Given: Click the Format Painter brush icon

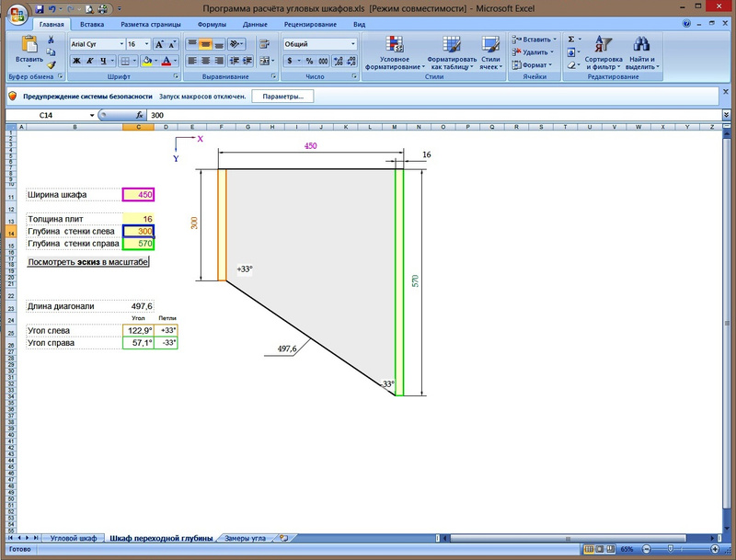Looking at the screenshot, I should [52, 64].
